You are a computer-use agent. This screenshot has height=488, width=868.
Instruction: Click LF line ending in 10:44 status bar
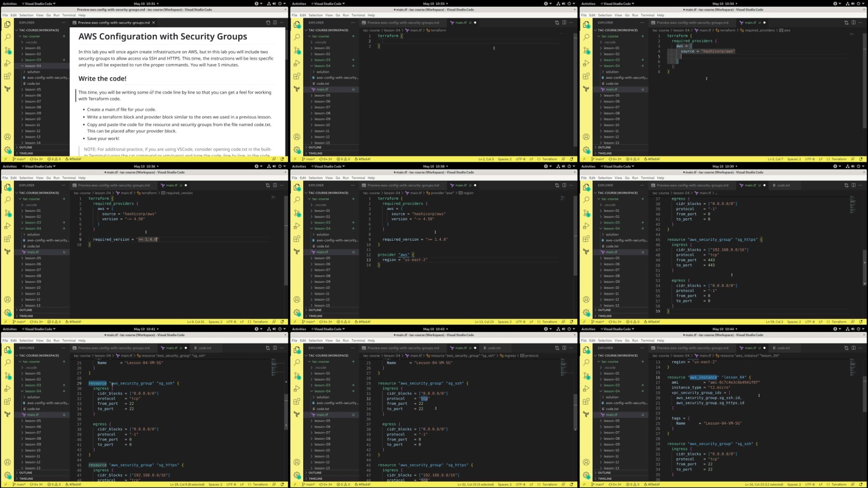coord(821,484)
